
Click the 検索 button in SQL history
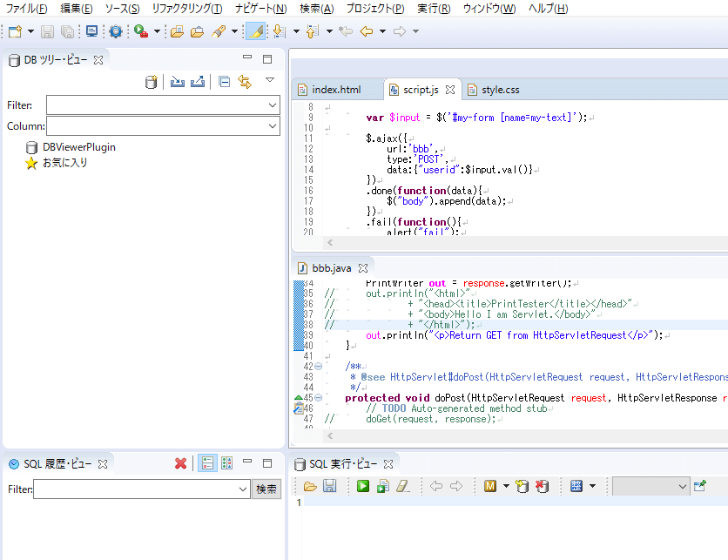[266, 489]
